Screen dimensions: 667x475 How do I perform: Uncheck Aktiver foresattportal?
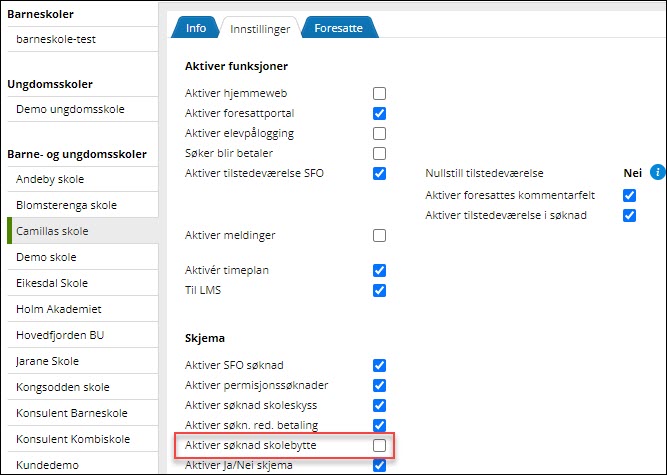379,113
